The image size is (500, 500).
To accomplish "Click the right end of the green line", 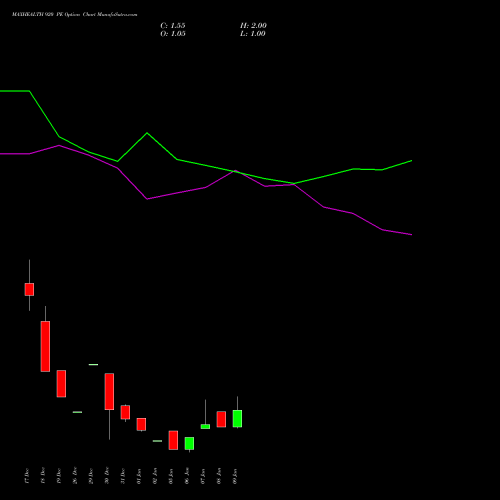I will [x=411, y=161].
